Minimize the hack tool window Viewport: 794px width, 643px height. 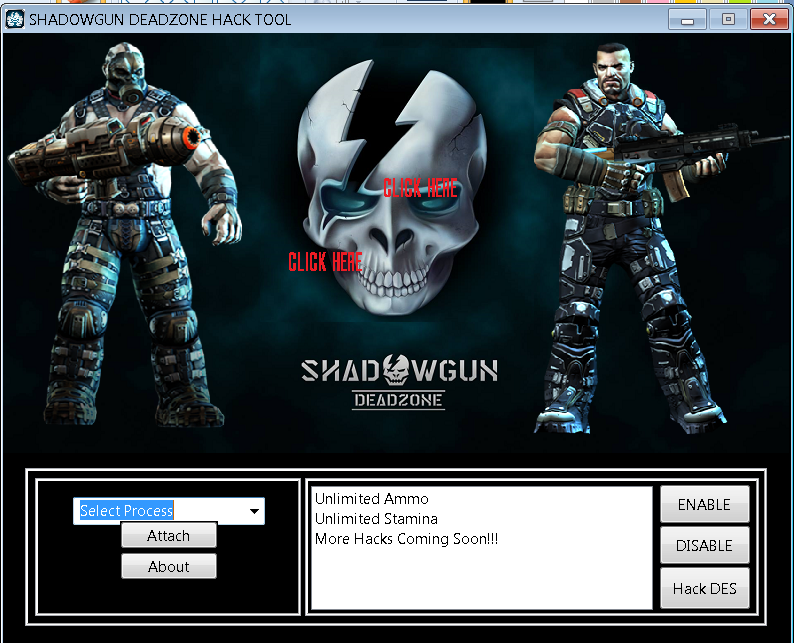click(687, 20)
